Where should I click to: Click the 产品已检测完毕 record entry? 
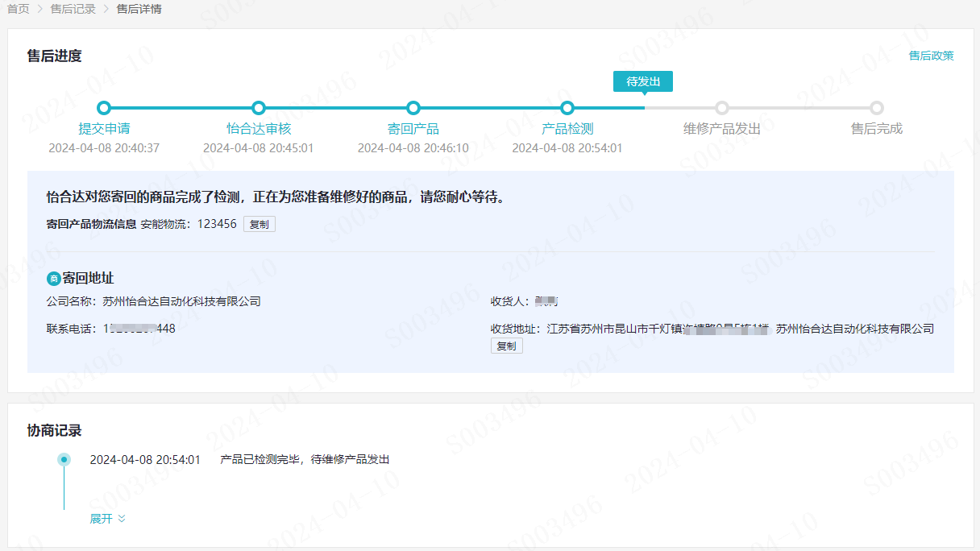coord(305,460)
